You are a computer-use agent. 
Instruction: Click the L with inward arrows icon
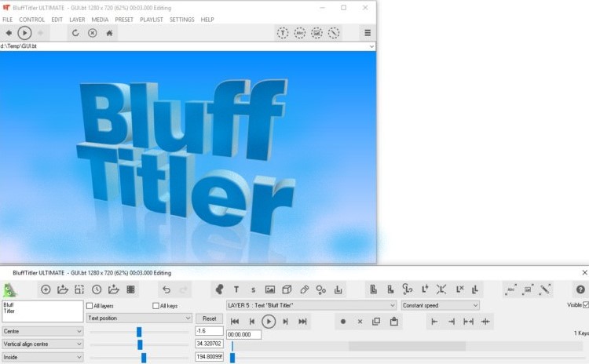[441, 289]
